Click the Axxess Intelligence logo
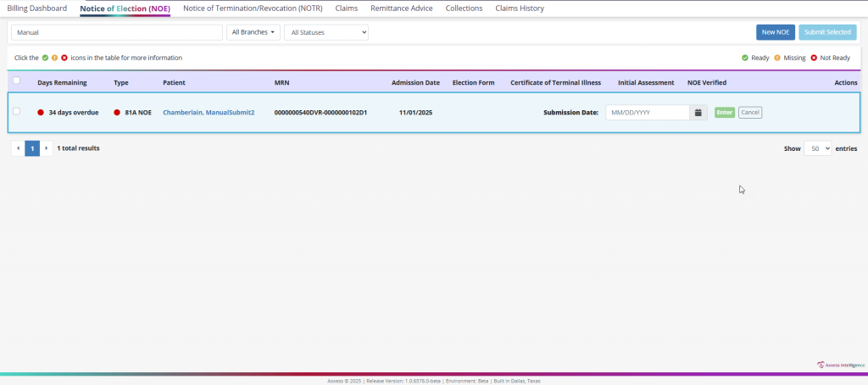868x385 pixels. 841,365
